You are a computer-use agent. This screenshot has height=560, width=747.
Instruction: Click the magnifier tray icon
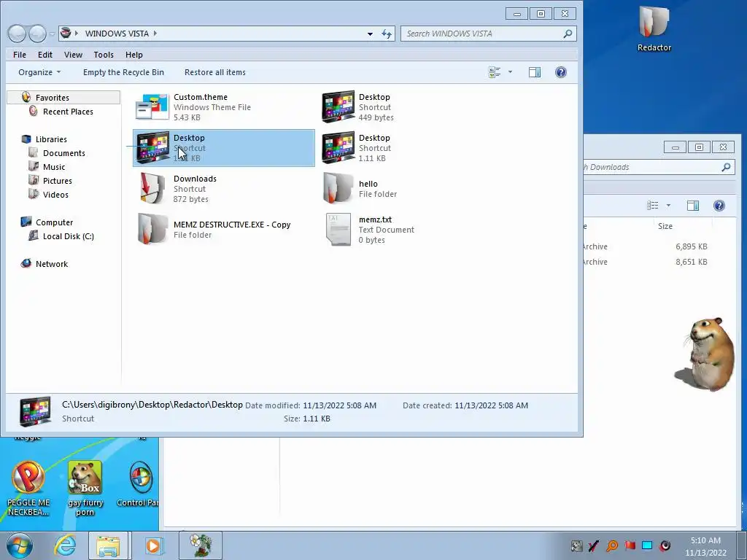pyautogui.click(x=612, y=545)
